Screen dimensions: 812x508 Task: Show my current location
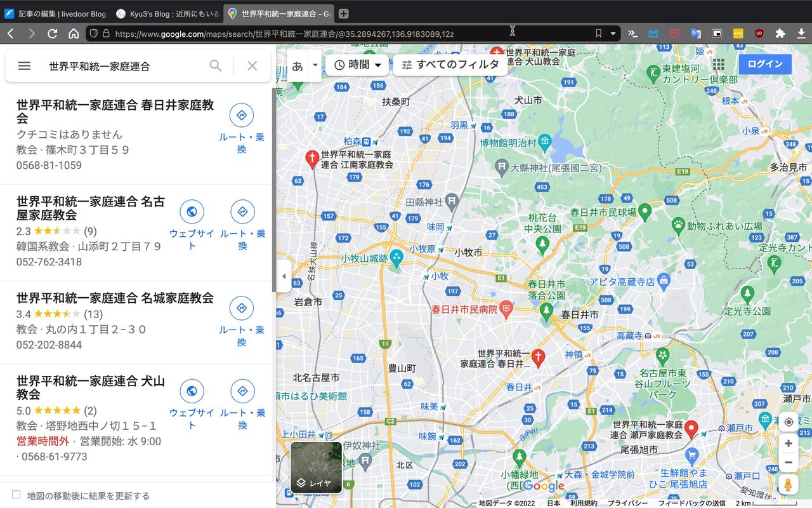click(x=789, y=422)
